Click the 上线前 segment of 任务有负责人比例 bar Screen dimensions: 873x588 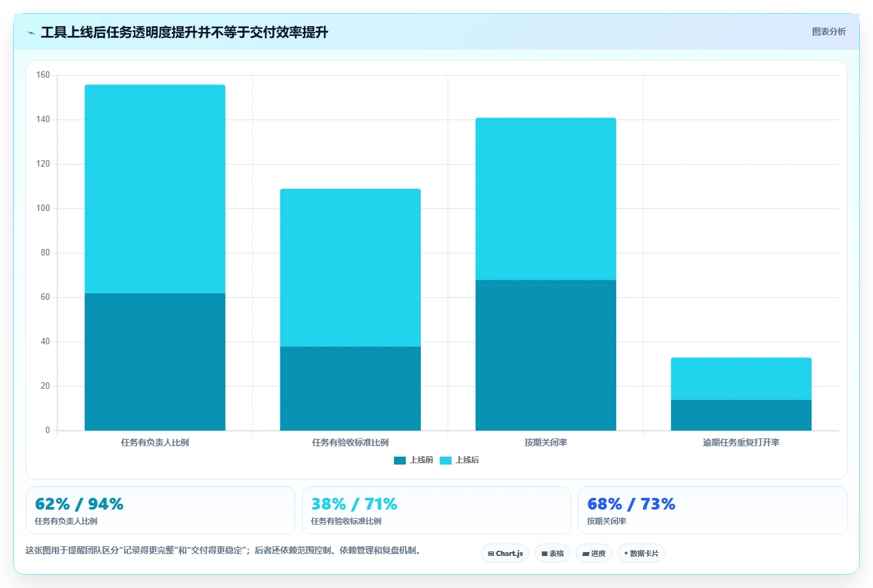155,362
